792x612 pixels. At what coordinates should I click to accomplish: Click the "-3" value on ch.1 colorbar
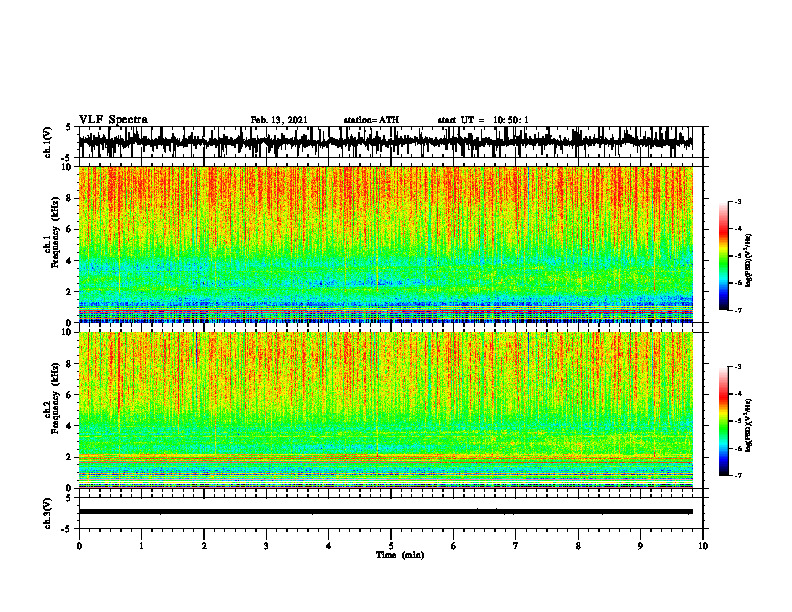tap(738, 202)
